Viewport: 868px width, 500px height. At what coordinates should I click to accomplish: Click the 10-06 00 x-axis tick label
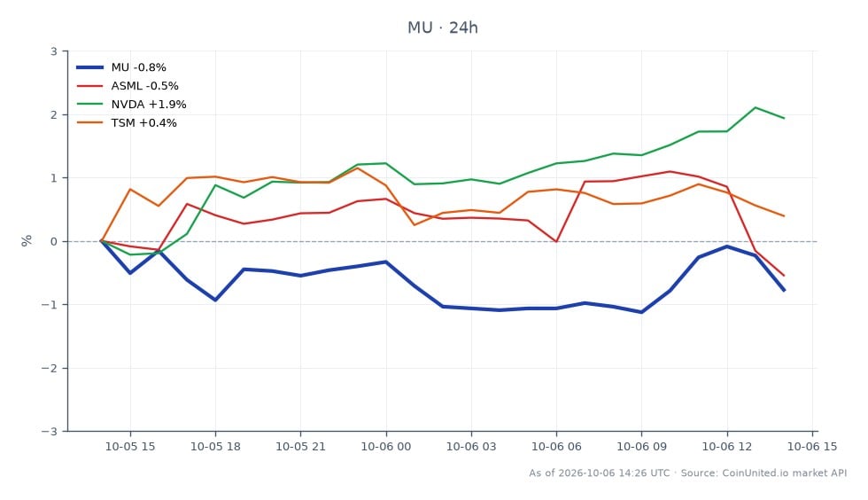pos(386,446)
